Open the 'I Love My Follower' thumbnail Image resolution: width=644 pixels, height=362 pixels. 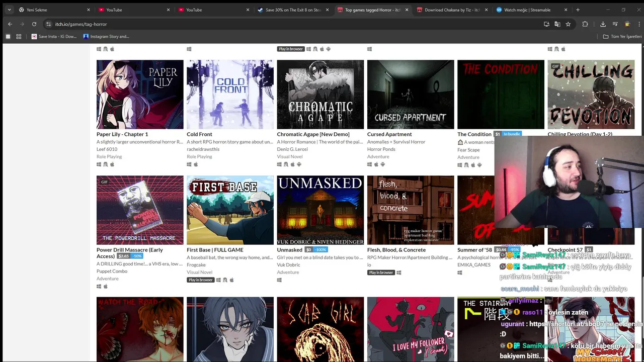point(411,329)
